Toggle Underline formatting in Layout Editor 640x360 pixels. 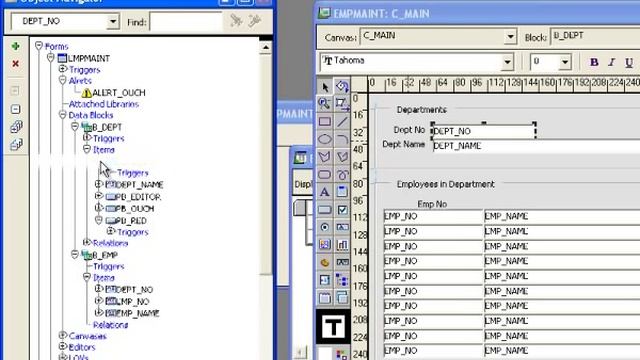point(629,62)
